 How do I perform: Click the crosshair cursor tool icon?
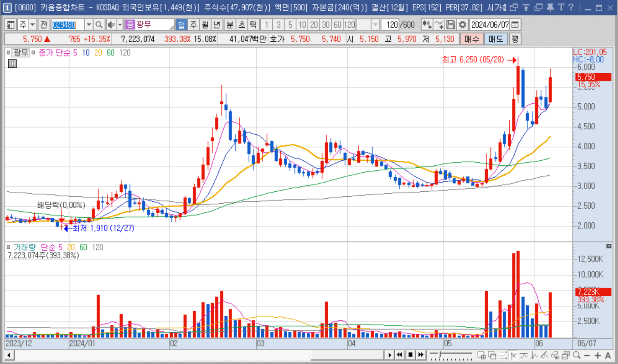coord(514,355)
